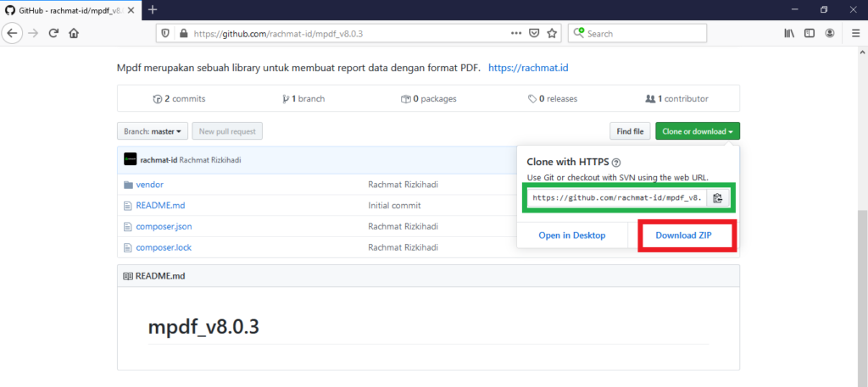Click the help icon beside Clone with HTTPS
Screen dimensions: 868x387
(617, 163)
